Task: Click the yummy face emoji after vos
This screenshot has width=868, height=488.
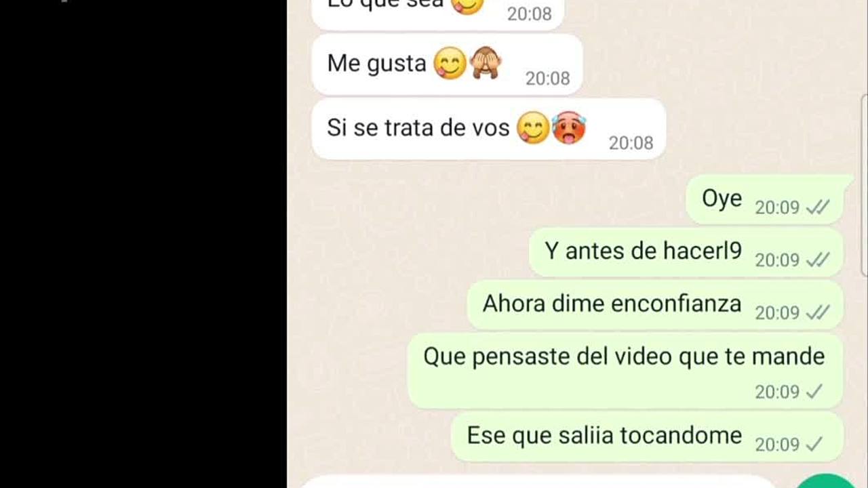Action: coord(532,128)
